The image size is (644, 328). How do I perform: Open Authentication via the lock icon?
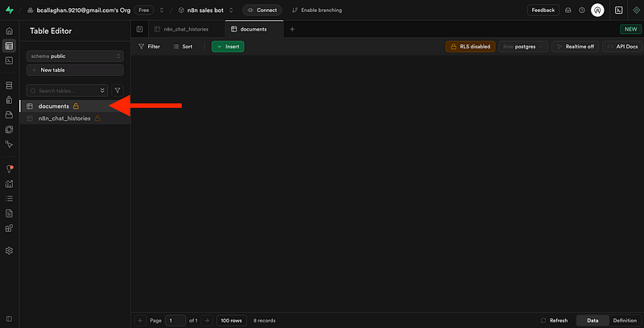[x=9, y=99]
